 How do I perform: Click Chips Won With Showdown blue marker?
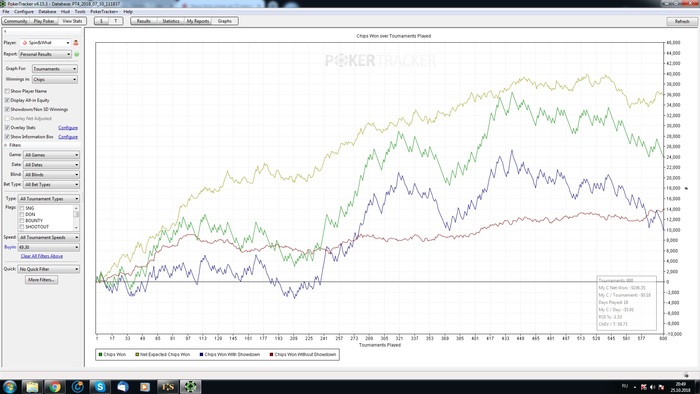coord(201,354)
